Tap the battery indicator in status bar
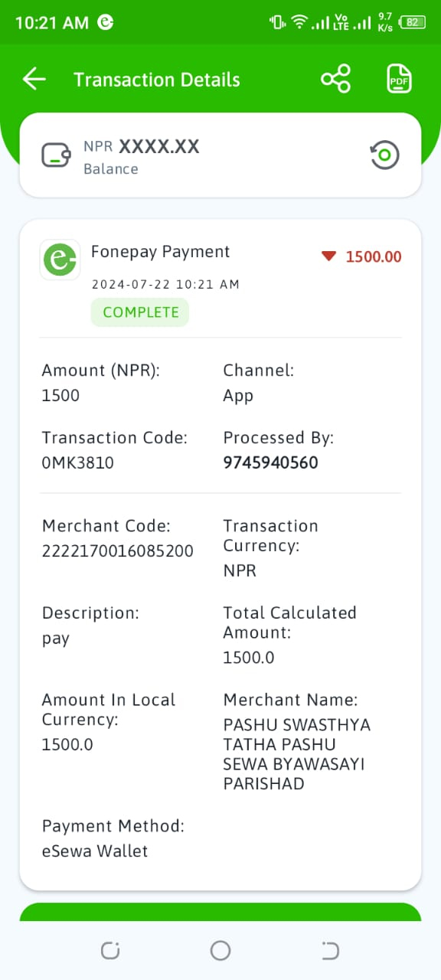The height and width of the screenshot is (980, 441). pos(413,22)
